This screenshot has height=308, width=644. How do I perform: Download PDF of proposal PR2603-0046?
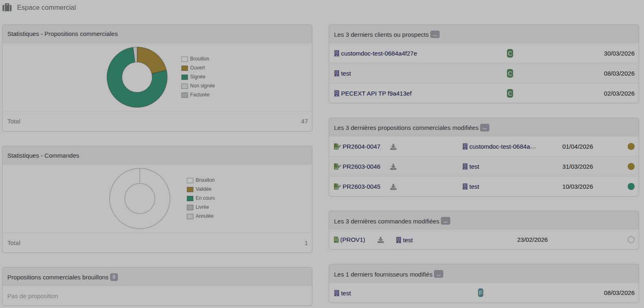393,167
